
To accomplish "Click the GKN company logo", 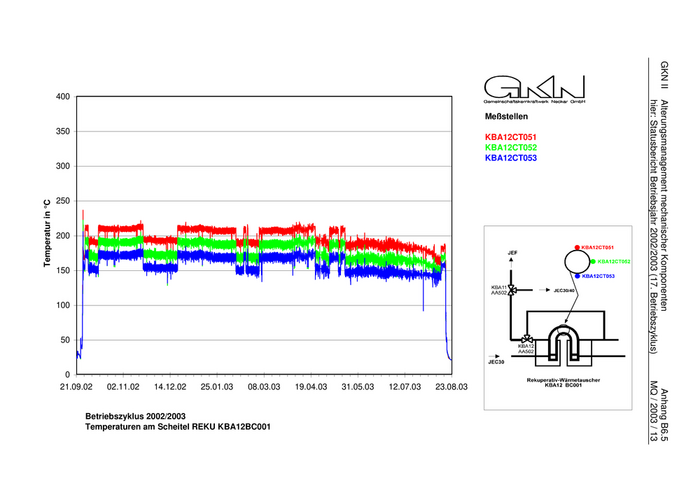I will click(534, 86).
